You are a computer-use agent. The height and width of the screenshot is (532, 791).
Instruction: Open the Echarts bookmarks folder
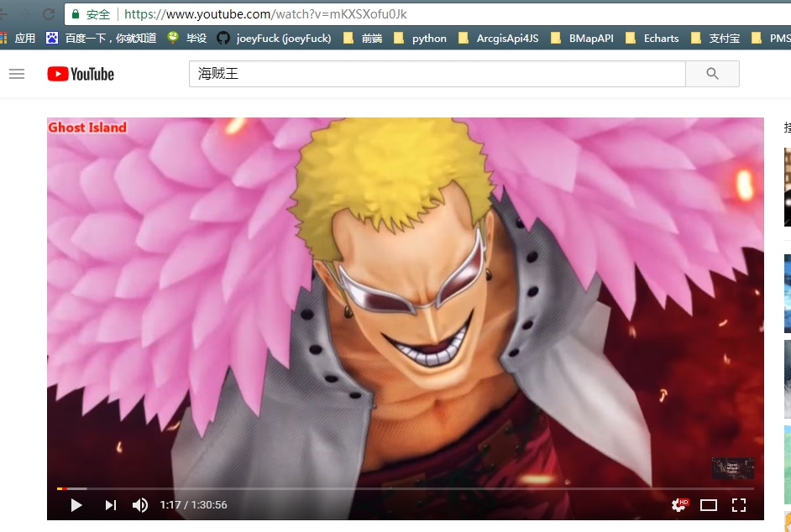[652, 38]
